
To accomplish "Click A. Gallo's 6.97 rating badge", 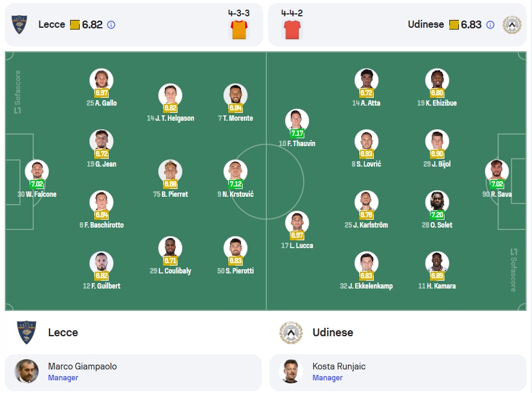I will point(101,93).
